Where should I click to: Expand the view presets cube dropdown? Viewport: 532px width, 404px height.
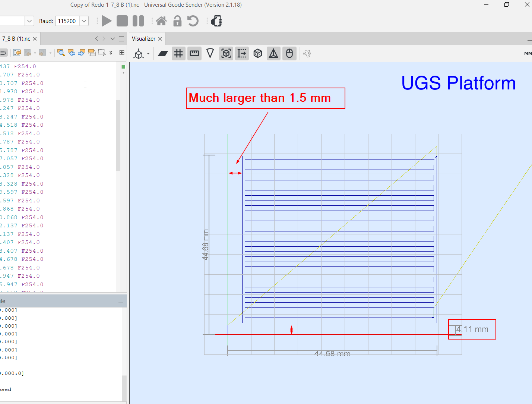pos(148,54)
